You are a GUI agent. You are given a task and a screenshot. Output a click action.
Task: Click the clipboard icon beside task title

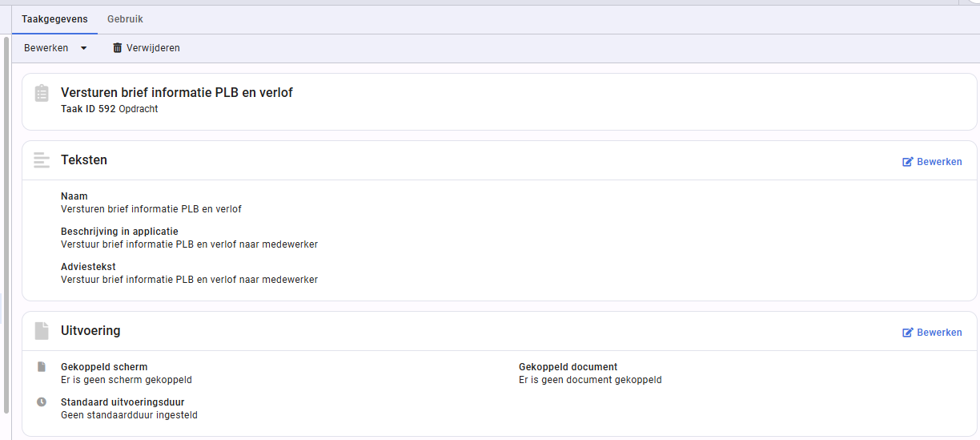click(x=42, y=93)
